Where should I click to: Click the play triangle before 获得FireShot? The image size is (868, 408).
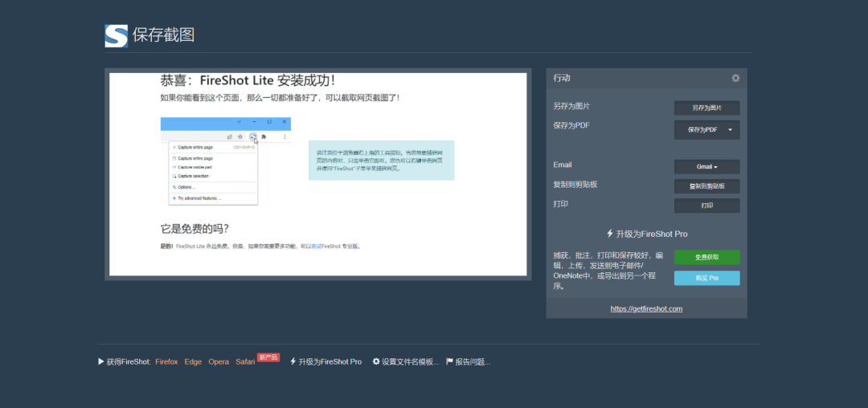[101, 361]
